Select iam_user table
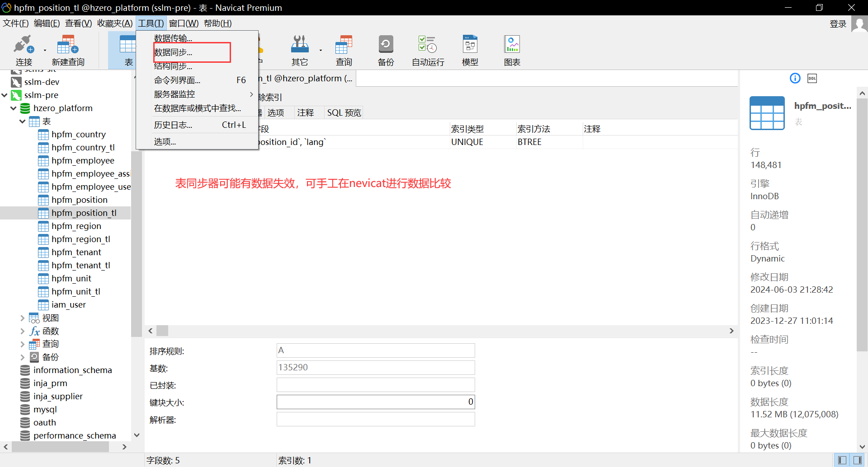The height and width of the screenshot is (467, 868). click(69, 304)
